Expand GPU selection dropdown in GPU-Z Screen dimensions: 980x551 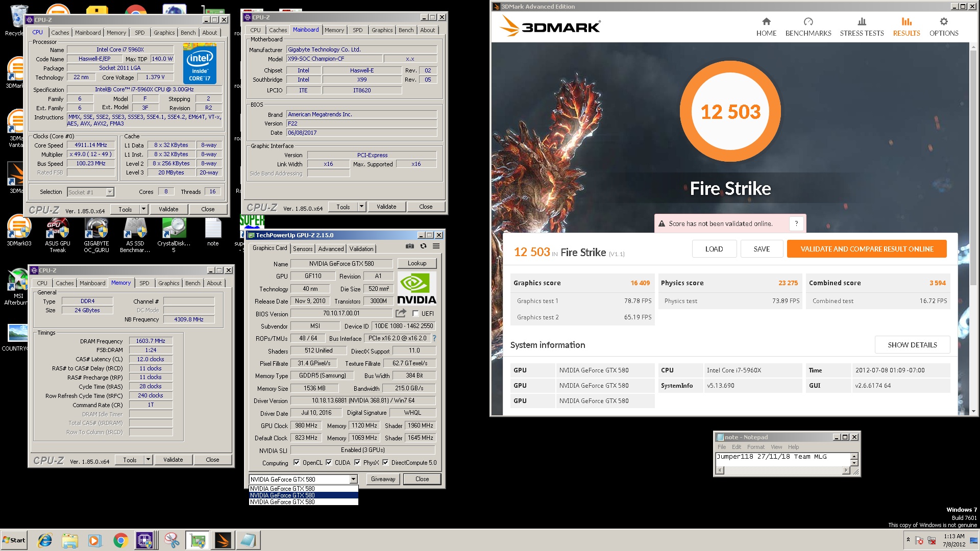point(353,479)
